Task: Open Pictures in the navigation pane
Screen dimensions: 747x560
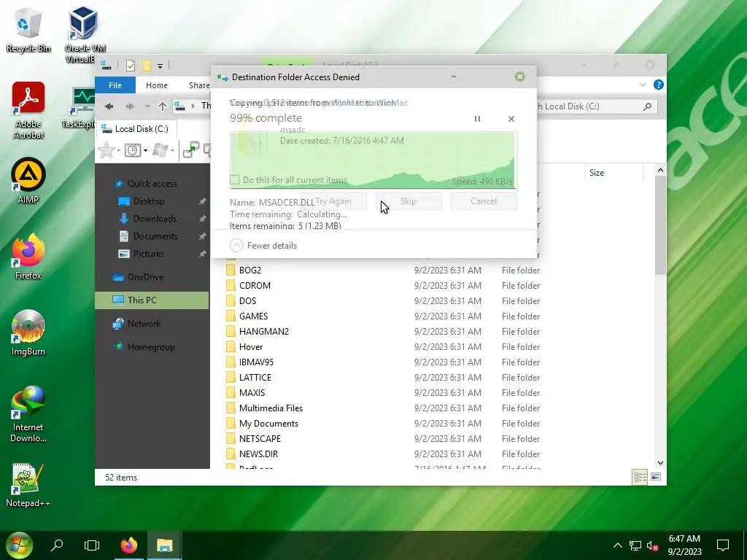Action: click(x=149, y=254)
